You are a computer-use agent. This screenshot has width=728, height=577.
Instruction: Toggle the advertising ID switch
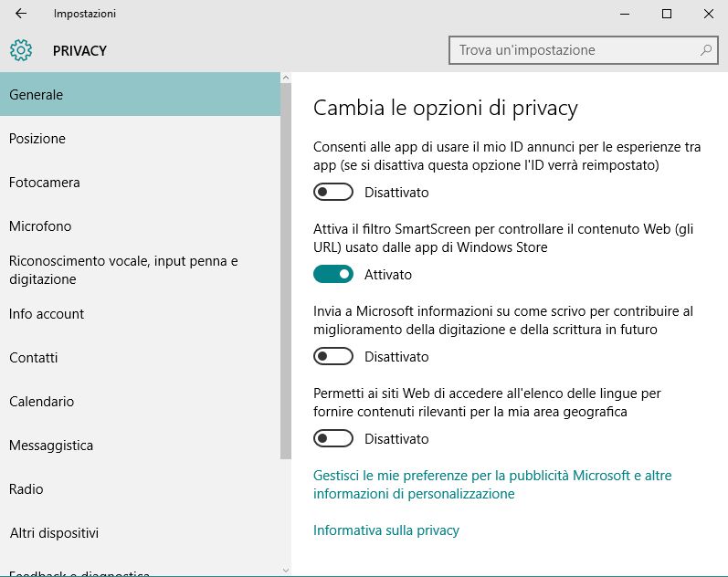[x=333, y=193]
